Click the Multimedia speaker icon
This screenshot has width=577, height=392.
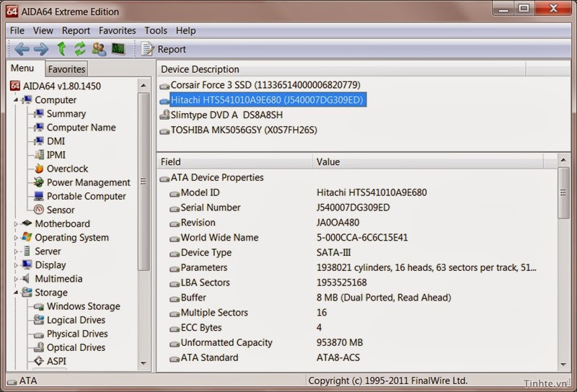click(x=26, y=279)
